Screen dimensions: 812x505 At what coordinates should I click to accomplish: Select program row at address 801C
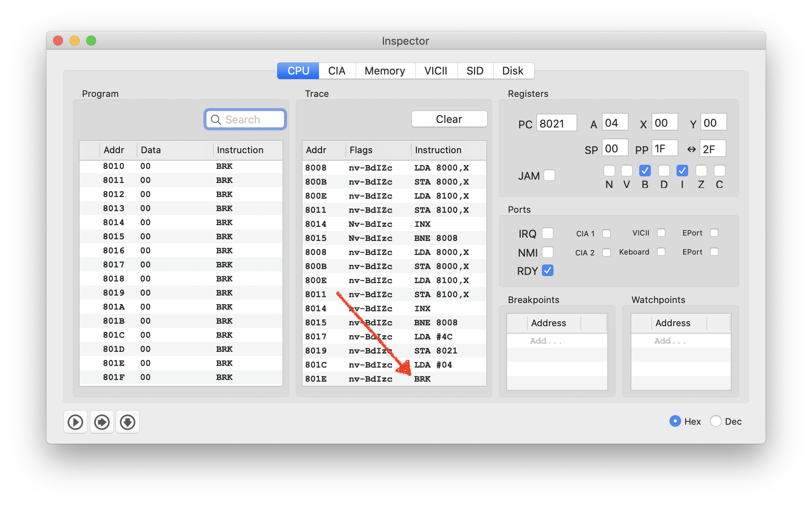[x=181, y=335]
